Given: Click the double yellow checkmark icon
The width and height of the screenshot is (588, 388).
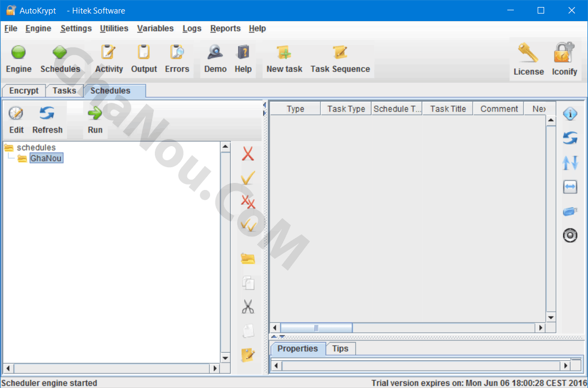Looking at the screenshot, I should 249,225.
